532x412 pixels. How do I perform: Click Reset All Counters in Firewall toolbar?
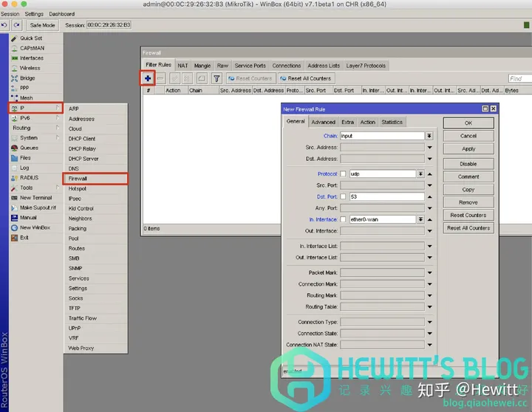(307, 79)
